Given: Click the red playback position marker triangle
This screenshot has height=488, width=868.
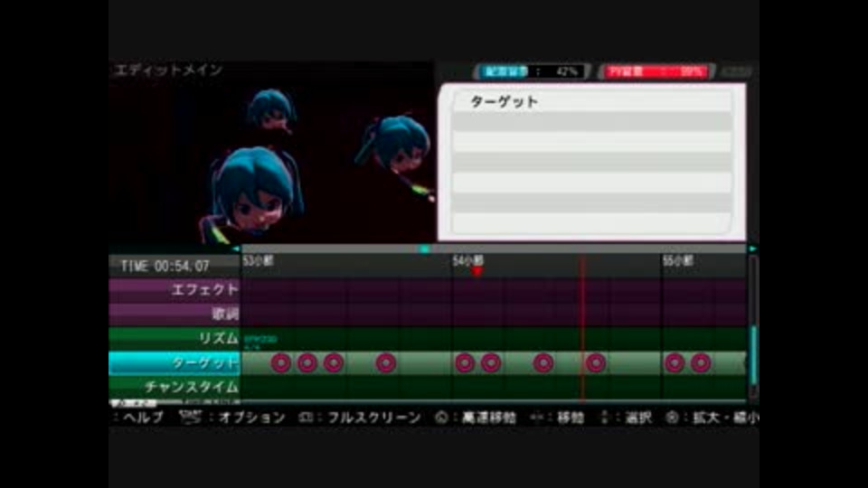Looking at the screenshot, I should pos(477,271).
